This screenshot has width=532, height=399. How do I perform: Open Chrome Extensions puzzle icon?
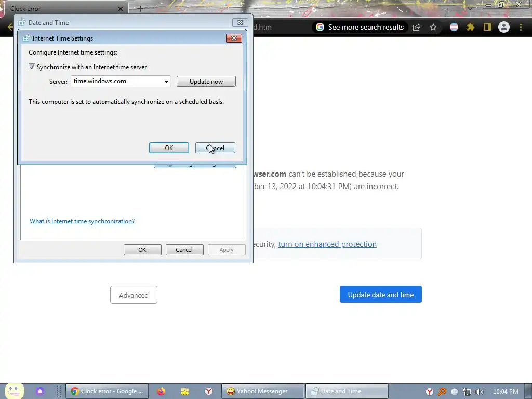(x=470, y=27)
